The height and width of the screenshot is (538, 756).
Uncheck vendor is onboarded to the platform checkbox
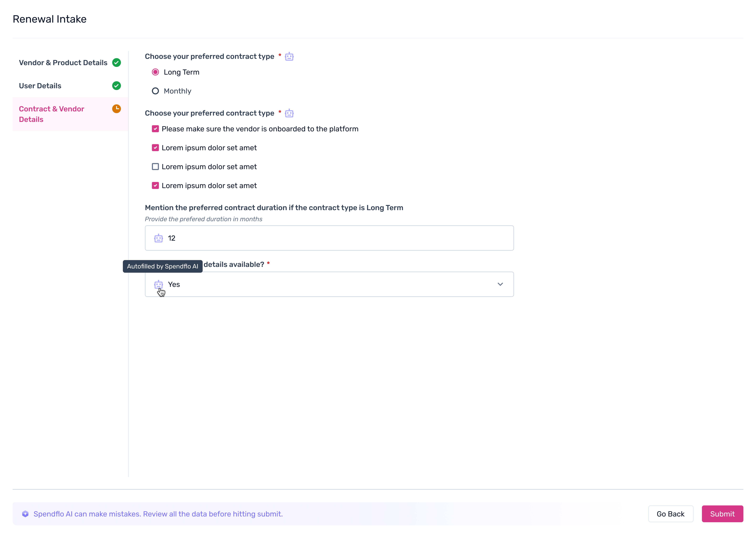coord(155,129)
